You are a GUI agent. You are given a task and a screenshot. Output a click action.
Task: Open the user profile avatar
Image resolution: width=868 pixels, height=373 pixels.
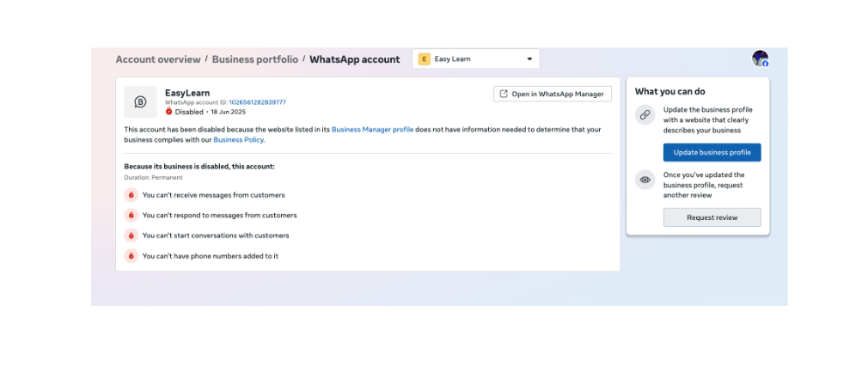[760, 58]
